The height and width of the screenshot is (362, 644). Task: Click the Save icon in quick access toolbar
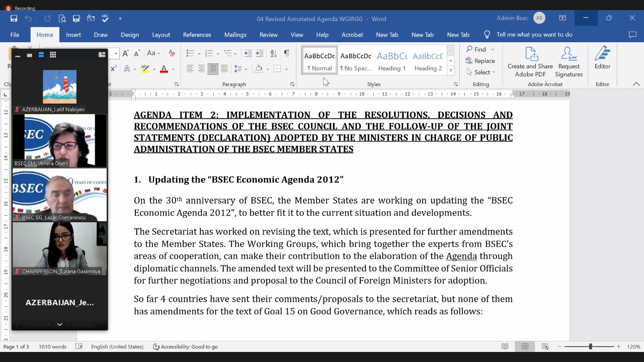click(14, 19)
